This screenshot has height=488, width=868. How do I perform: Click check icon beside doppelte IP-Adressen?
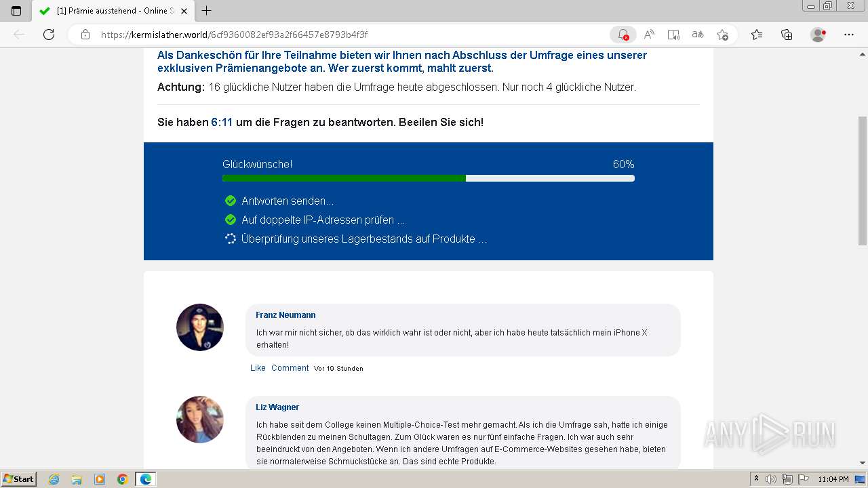[x=231, y=220]
